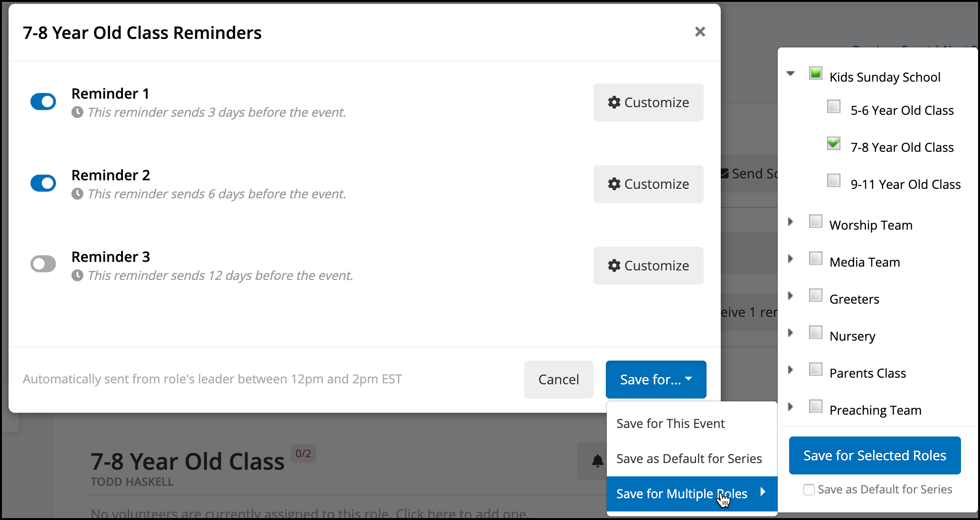Click Save for Selected Roles button

(875, 455)
